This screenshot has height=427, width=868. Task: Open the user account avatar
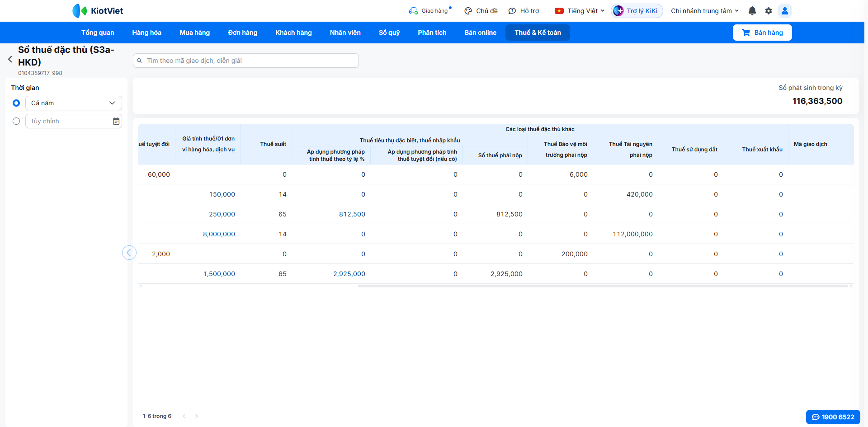(x=785, y=11)
